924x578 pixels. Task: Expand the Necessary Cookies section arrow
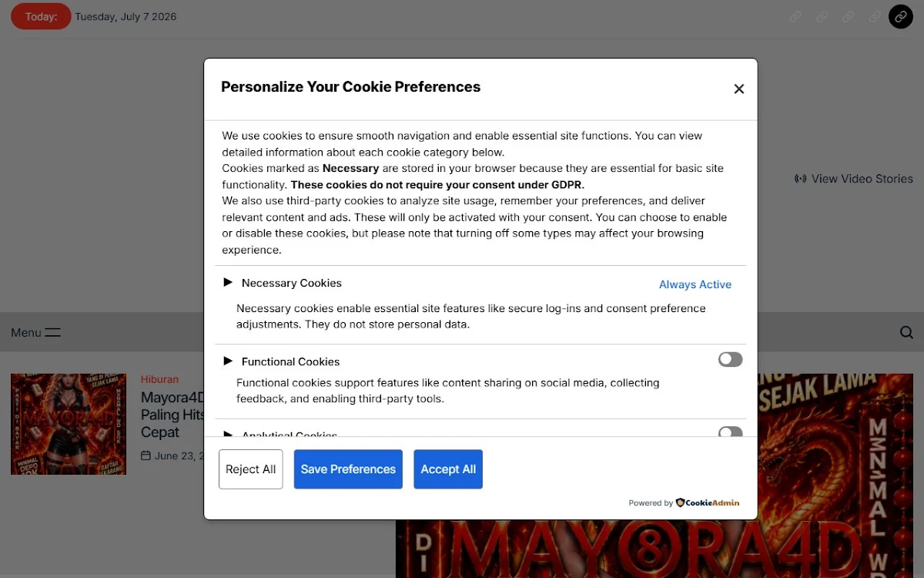[x=228, y=282]
